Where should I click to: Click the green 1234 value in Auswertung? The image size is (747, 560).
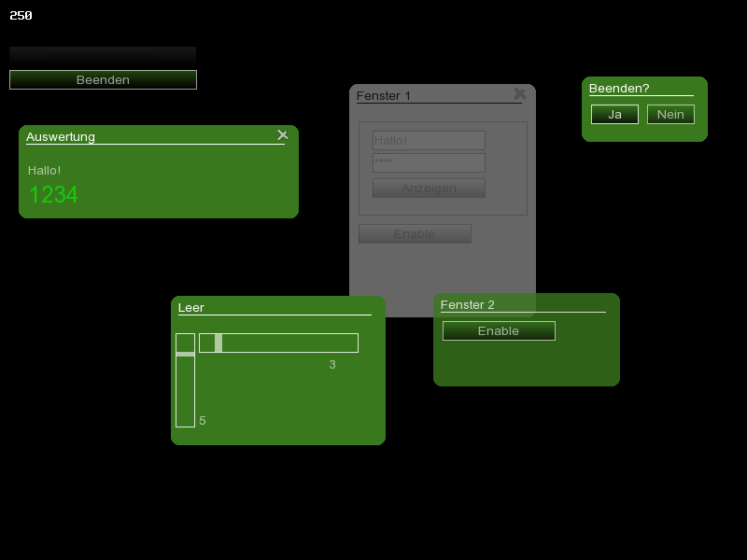tap(53, 195)
